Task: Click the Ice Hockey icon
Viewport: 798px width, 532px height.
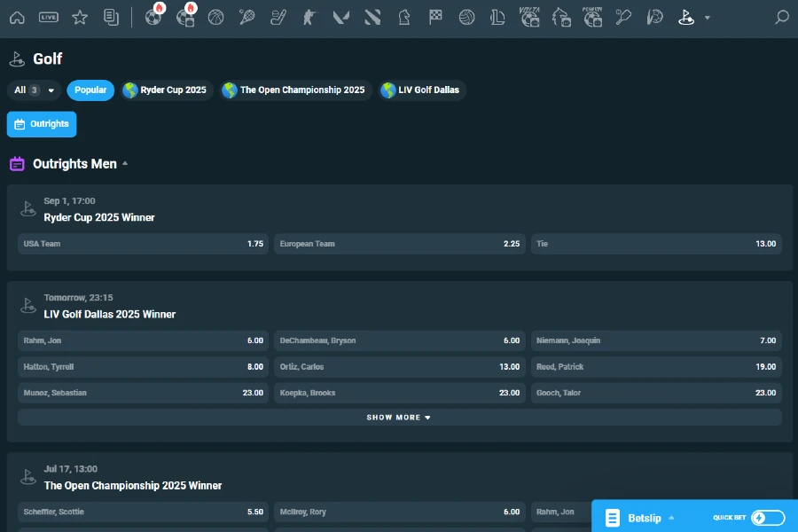Action: pos(278,16)
